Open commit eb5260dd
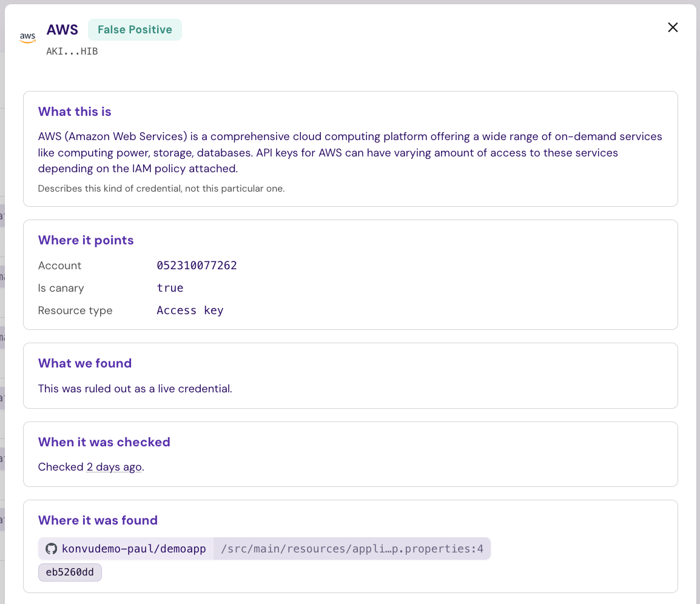Viewport: 700px width, 604px height. [70, 572]
